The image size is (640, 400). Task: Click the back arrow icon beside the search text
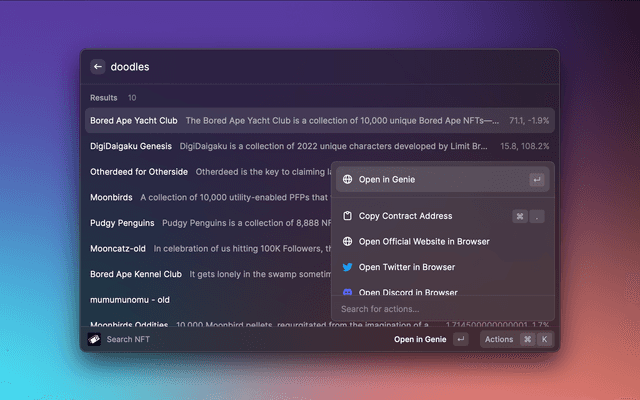pyautogui.click(x=98, y=67)
